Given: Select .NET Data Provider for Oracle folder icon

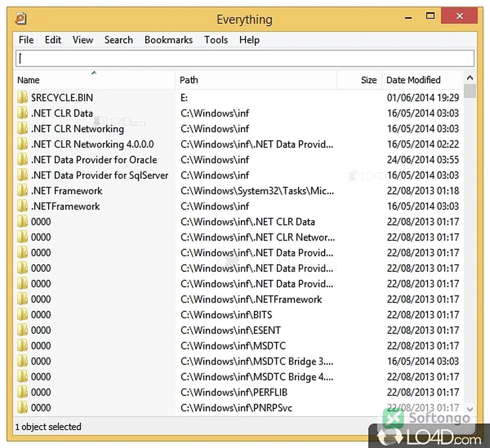Looking at the screenshot, I should click(x=22, y=160).
